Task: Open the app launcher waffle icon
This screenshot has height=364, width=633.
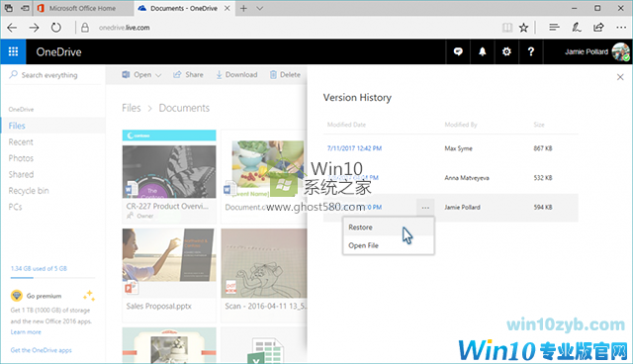Action: [x=13, y=51]
